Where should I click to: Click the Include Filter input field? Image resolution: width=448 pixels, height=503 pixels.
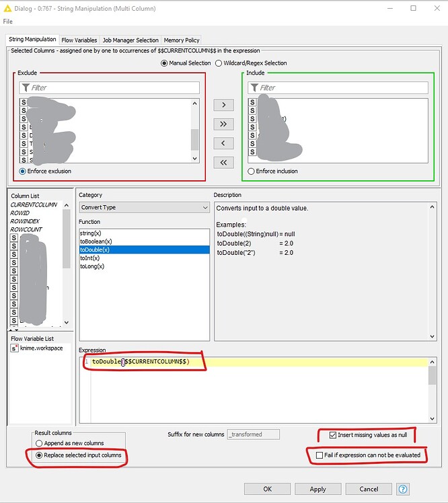click(338, 87)
